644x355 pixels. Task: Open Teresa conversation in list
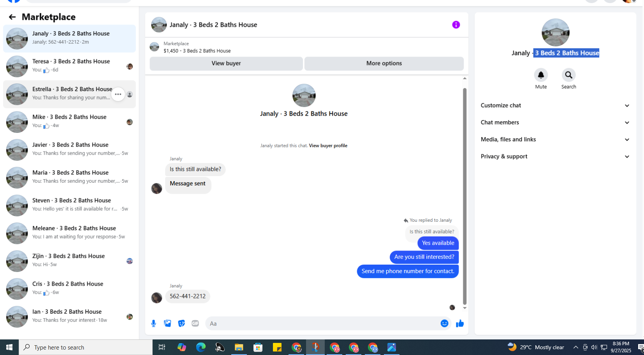(69, 66)
